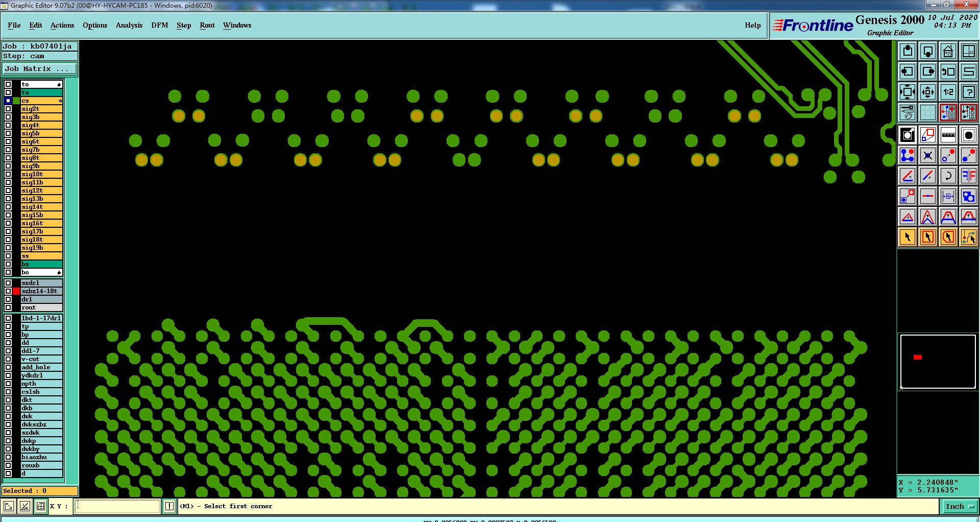Click the mirror F icon

pyautogui.click(x=969, y=176)
